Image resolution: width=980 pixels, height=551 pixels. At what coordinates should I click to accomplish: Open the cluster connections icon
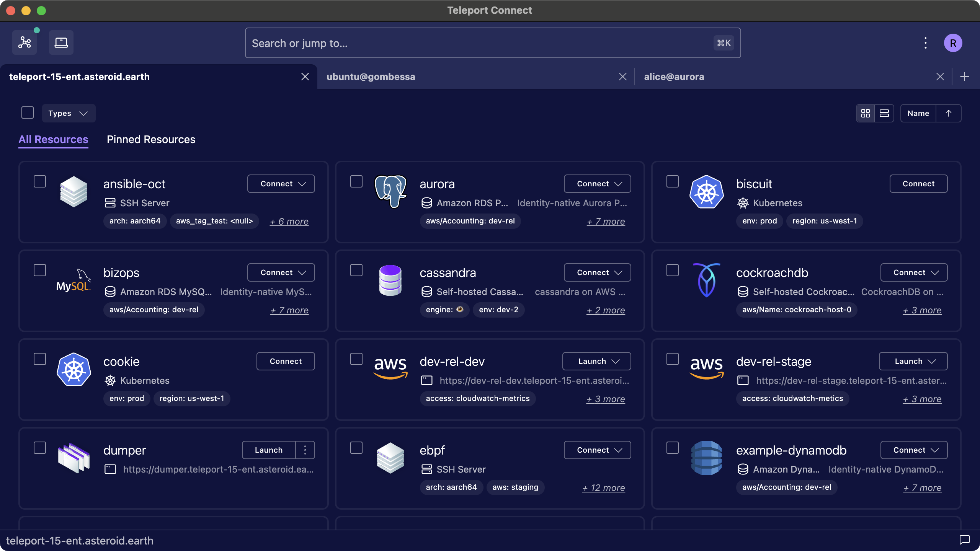pos(24,42)
